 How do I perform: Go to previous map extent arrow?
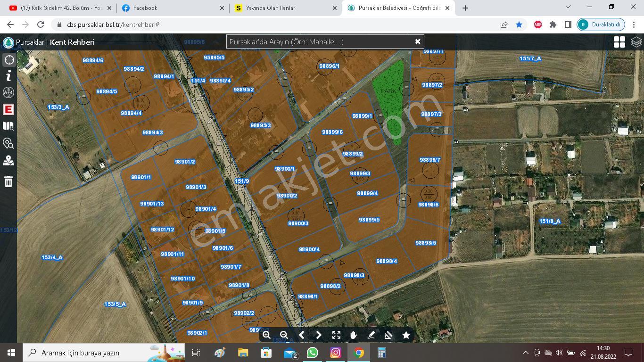(x=301, y=335)
